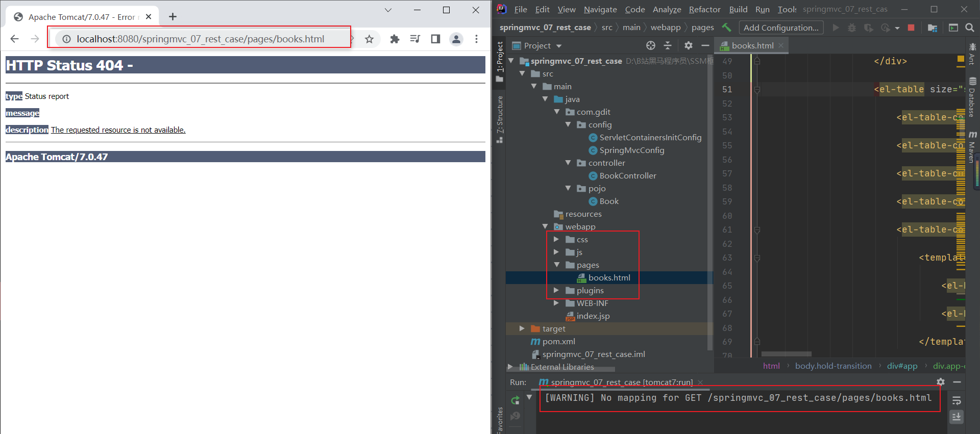Open the Maven side tool window

972,147
